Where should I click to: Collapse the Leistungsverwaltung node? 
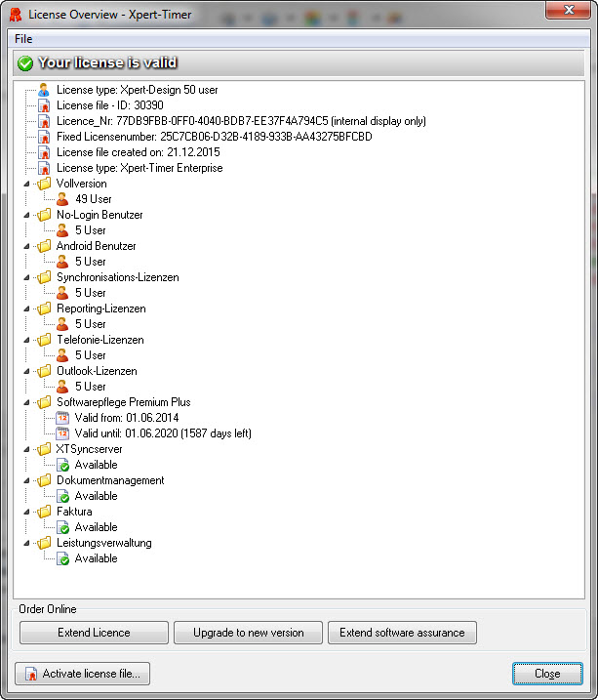click(26, 543)
